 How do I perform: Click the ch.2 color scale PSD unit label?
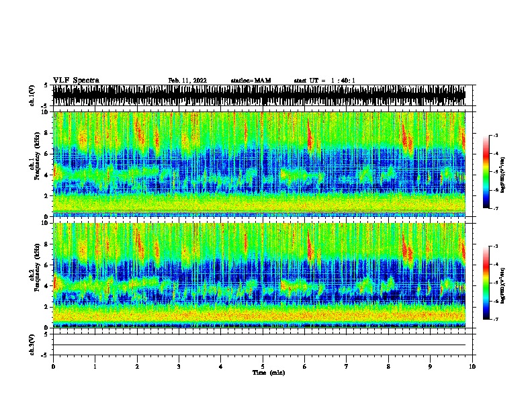click(503, 285)
